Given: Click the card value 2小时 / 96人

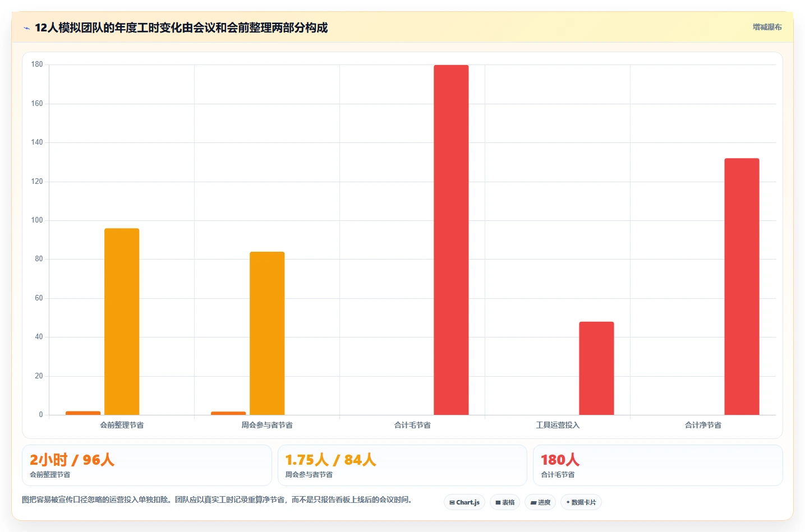Looking at the screenshot, I should tap(72, 460).
